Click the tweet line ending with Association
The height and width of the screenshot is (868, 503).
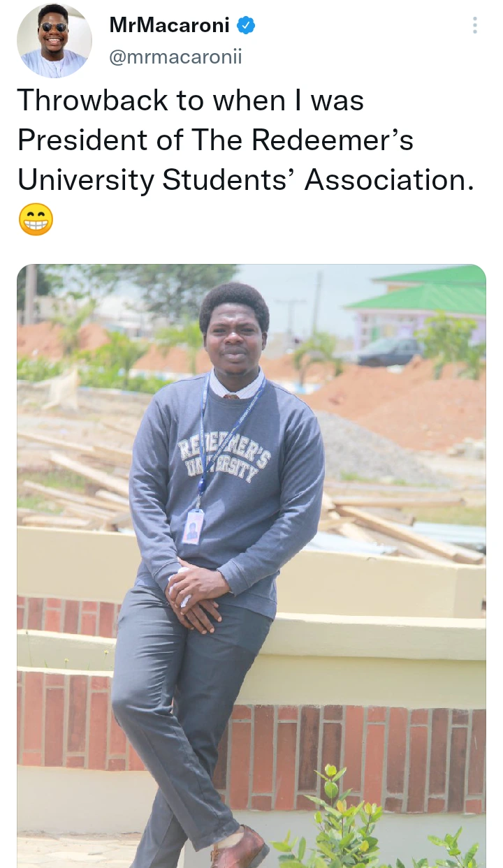pos(246,179)
